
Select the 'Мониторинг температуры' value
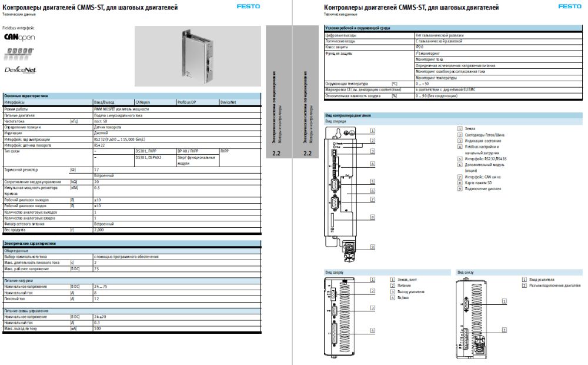click(x=436, y=78)
